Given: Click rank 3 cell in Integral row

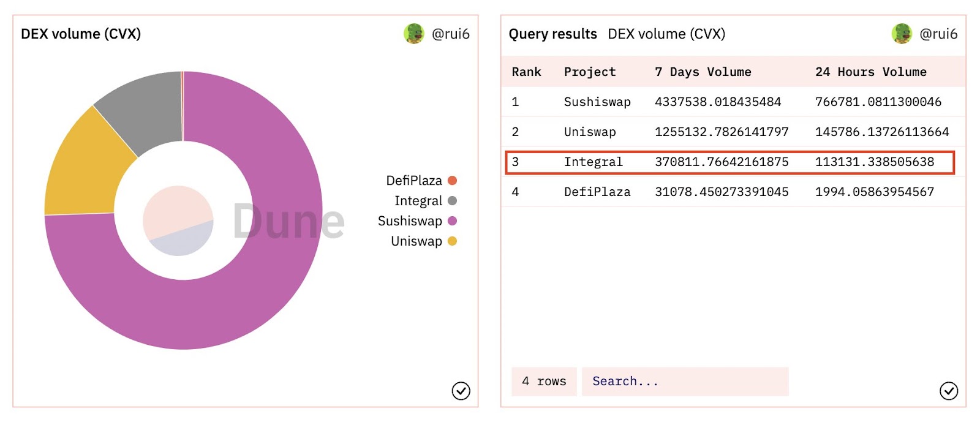Looking at the screenshot, I should [515, 162].
